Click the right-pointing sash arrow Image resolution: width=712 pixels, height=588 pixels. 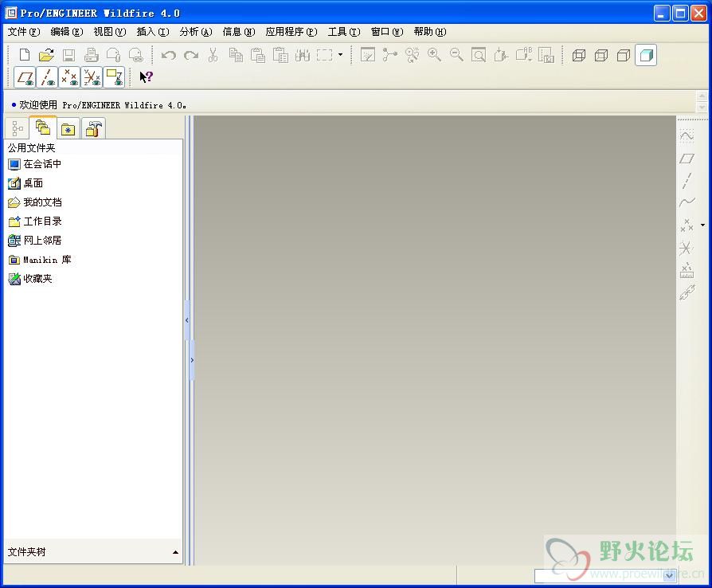coord(192,360)
